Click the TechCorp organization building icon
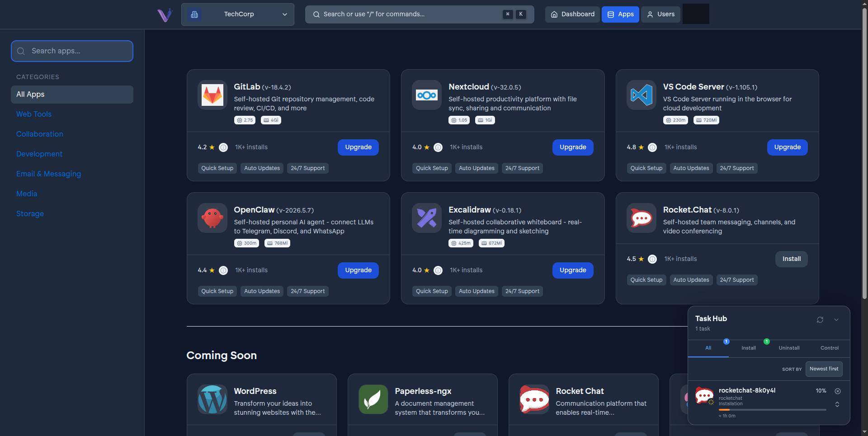This screenshot has width=868, height=436. point(194,14)
